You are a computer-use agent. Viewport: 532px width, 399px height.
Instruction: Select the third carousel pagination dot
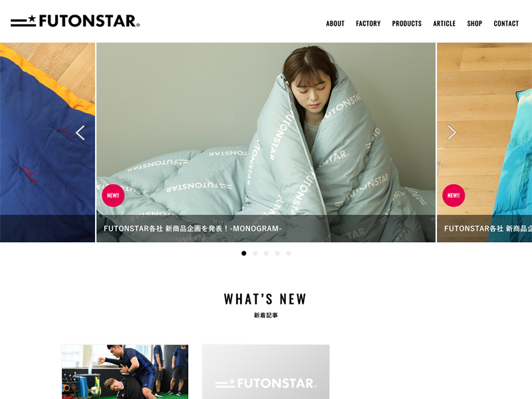pyautogui.click(x=266, y=253)
